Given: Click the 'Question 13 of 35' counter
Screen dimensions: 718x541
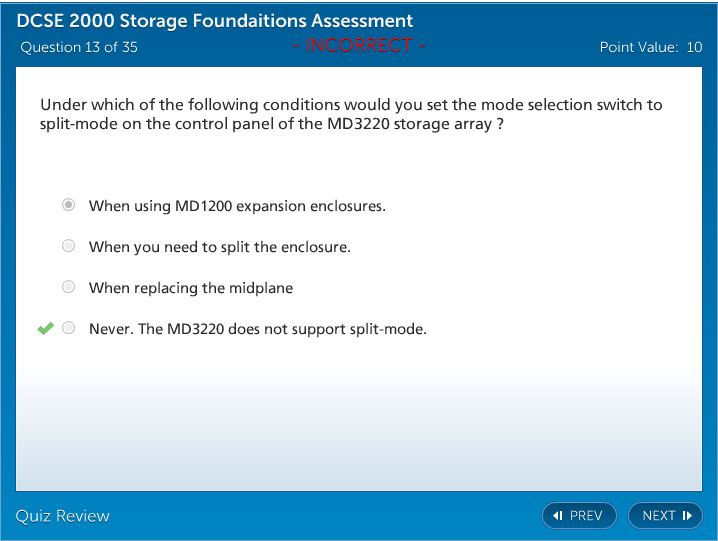Looking at the screenshot, I should click(x=79, y=47).
